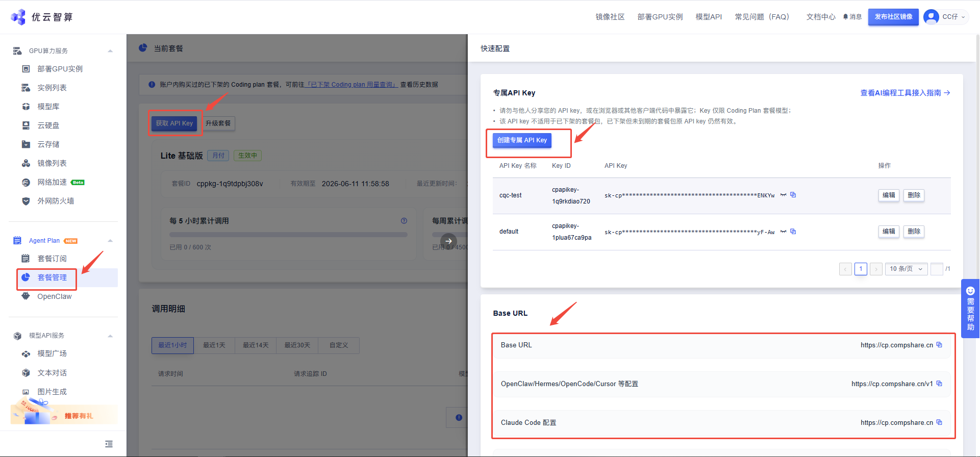Select the 最近30天 time range tab
The width and height of the screenshot is (980, 457).
[297, 345]
